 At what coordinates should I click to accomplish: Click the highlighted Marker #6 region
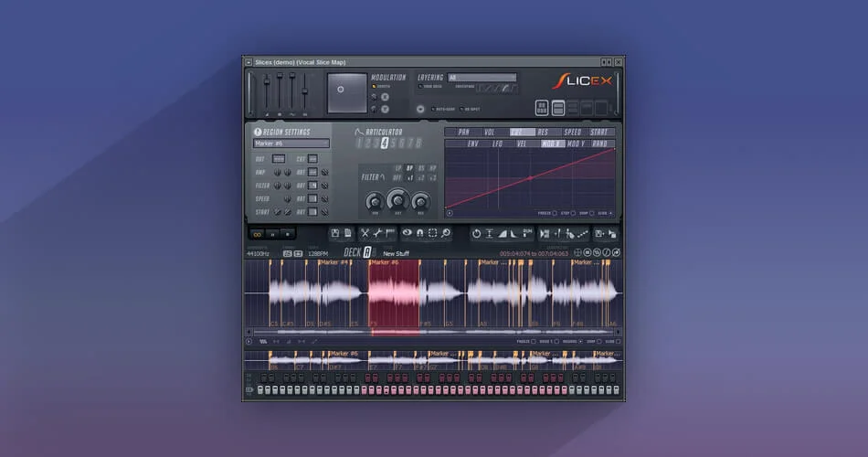pyautogui.click(x=394, y=293)
